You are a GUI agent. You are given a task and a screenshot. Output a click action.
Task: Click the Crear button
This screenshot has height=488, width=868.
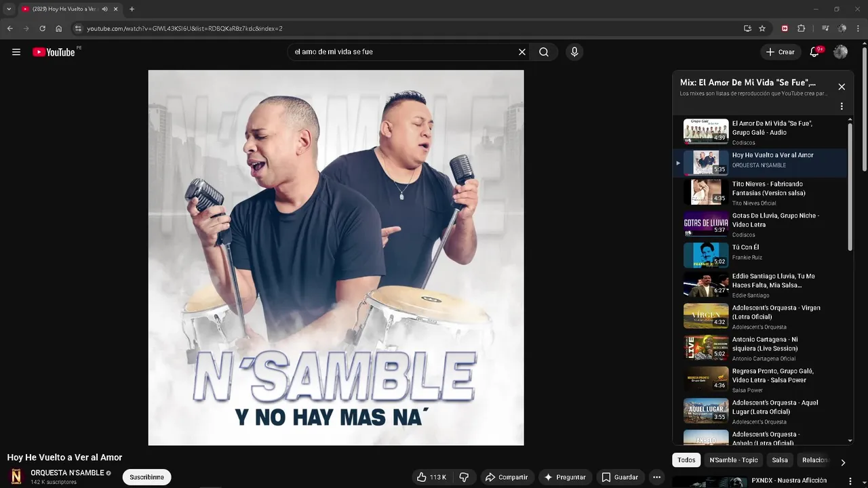780,52
